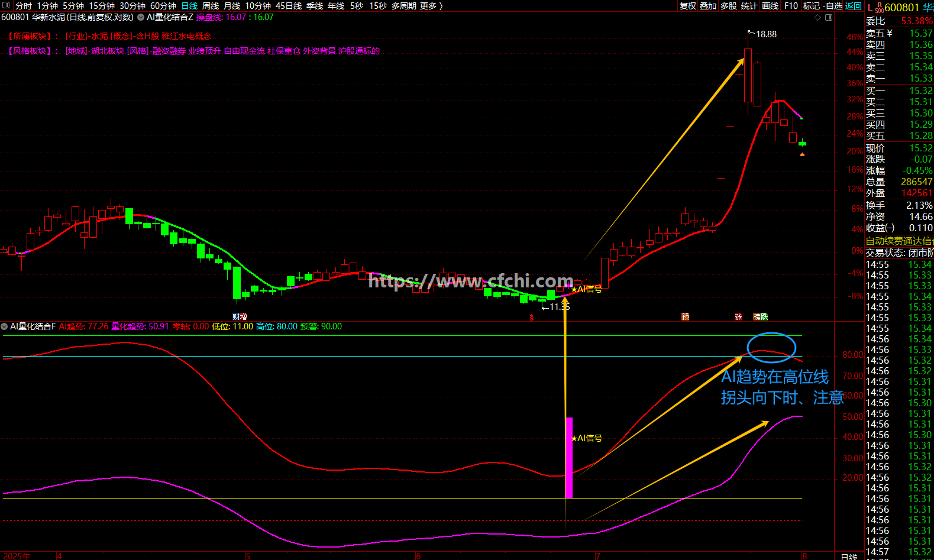Click 叠加 overlay button
934x560 pixels.
(x=708, y=6)
